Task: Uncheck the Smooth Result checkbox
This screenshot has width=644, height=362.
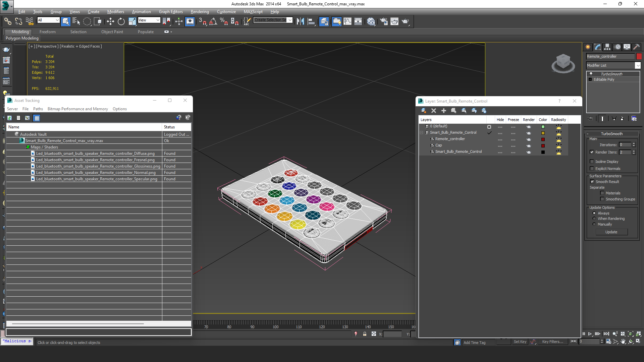Action: (x=592, y=182)
